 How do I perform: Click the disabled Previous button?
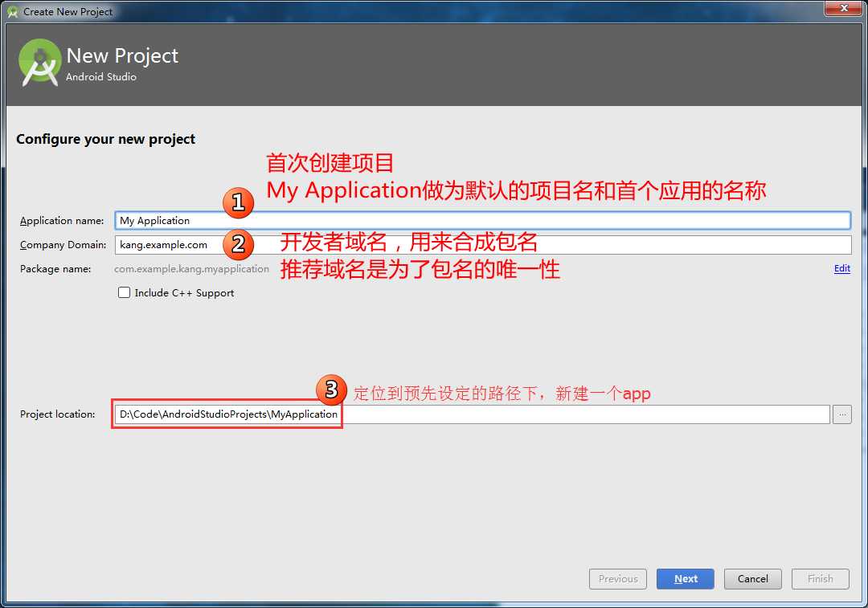click(x=618, y=578)
